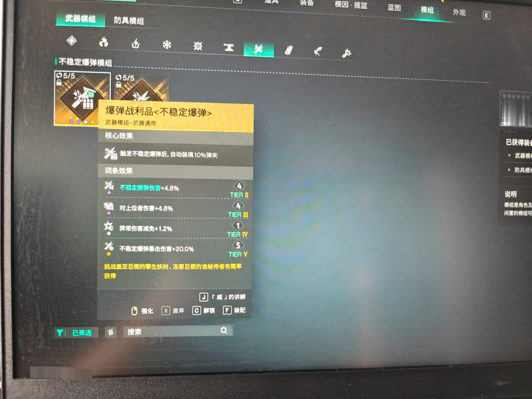Focus the 搜索 search field
532x399 pixels.
pos(177,331)
